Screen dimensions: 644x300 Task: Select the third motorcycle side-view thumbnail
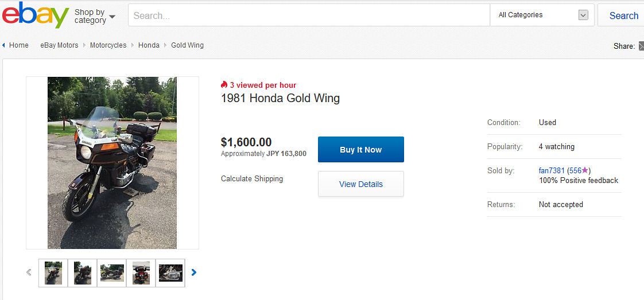(112, 273)
